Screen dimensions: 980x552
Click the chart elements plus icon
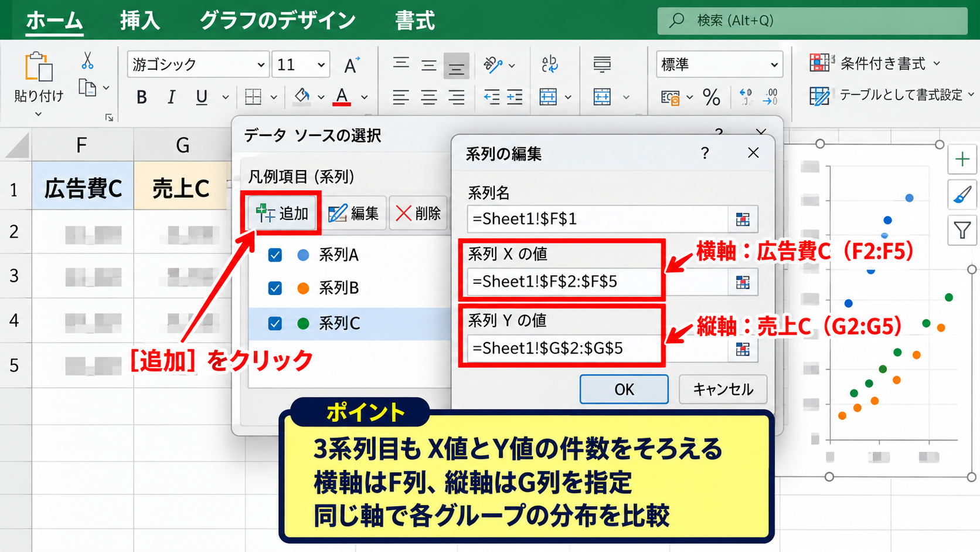tap(962, 159)
